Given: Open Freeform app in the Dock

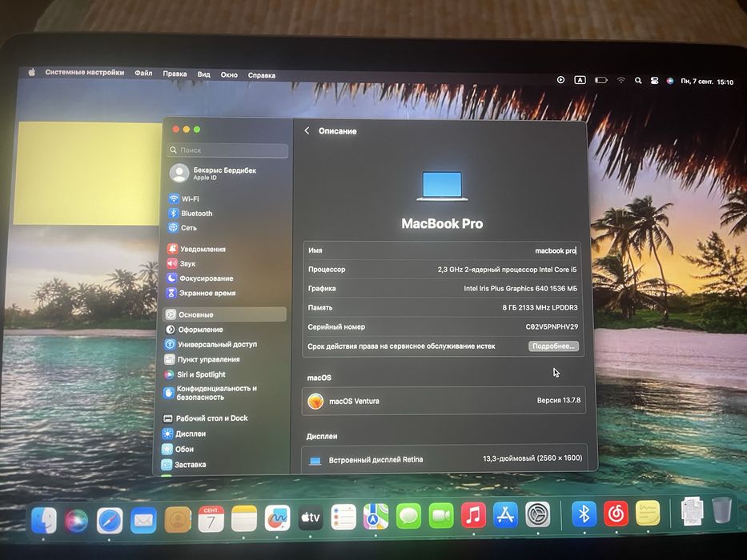Looking at the screenshot, I should click(277, 518).
